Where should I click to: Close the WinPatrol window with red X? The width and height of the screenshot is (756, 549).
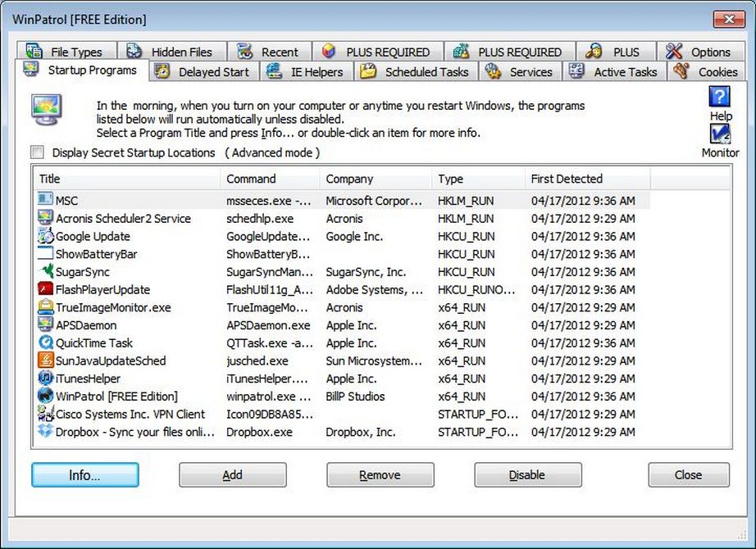[x=729, y=20]
